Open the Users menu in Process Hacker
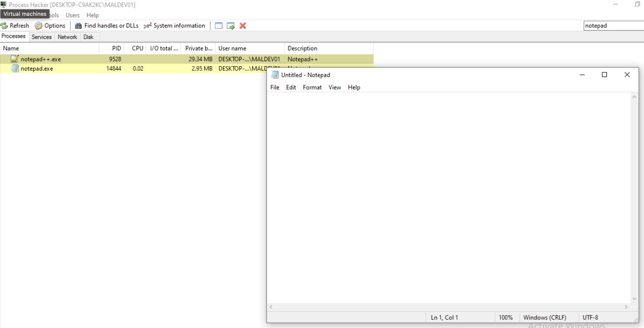 tap(72, 15)
